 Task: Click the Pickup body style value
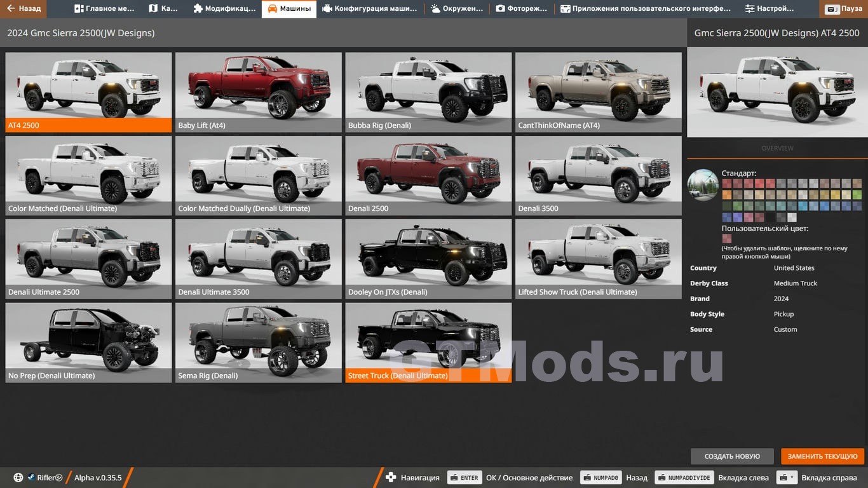coord(783,314)
